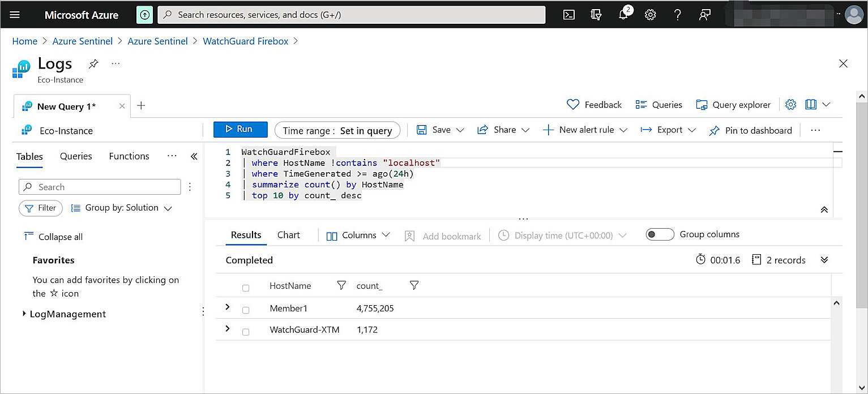Image resolution: width=868 pixels, height=394 pixels.
Task: Open portal settings gear icon
Action: (x=651, y=15)
